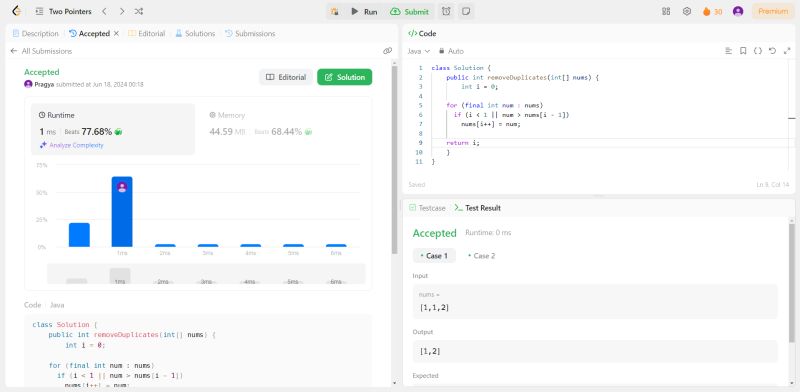
Task: Click the green Solution button
Action: pyautogui.click(x=344, y=77)
